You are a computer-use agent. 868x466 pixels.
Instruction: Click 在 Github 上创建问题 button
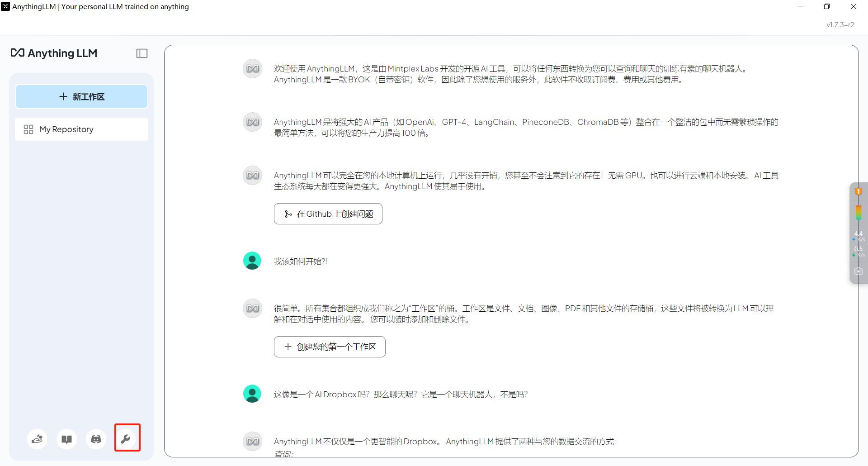[x=328, y=214]
